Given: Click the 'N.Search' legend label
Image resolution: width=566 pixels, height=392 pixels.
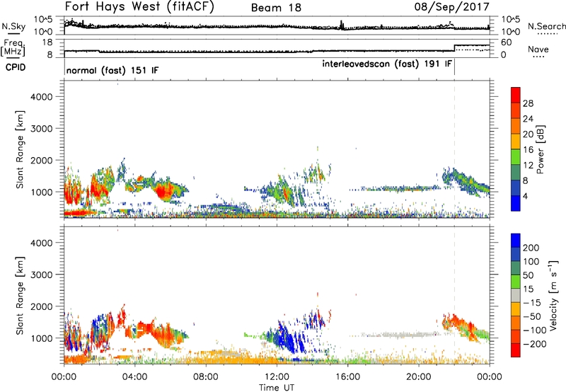Looking at the screenshot, I should 547,26.
